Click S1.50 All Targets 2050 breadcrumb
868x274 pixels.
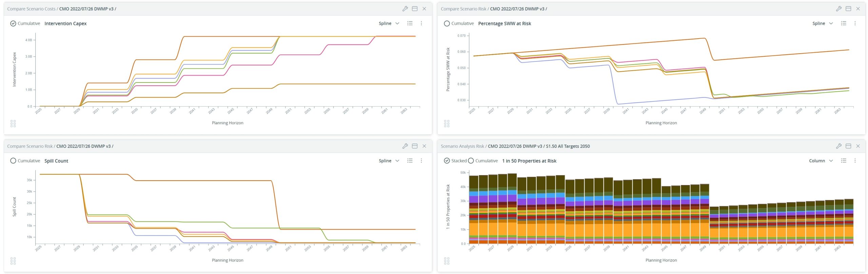pos(568,146)
